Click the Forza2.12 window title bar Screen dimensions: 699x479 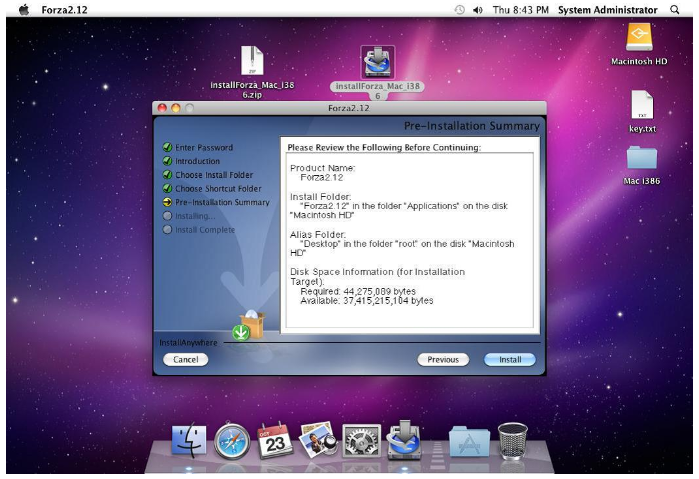pos(349,108)
